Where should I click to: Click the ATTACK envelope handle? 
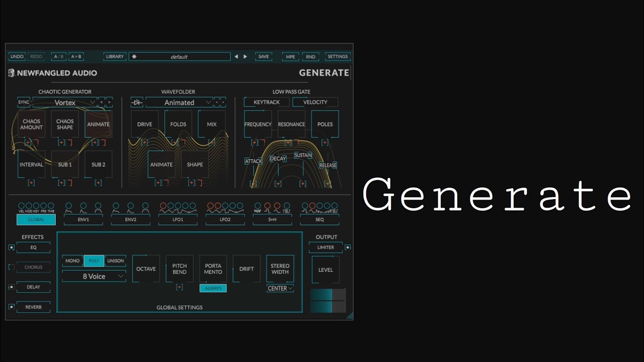(254, 161)
